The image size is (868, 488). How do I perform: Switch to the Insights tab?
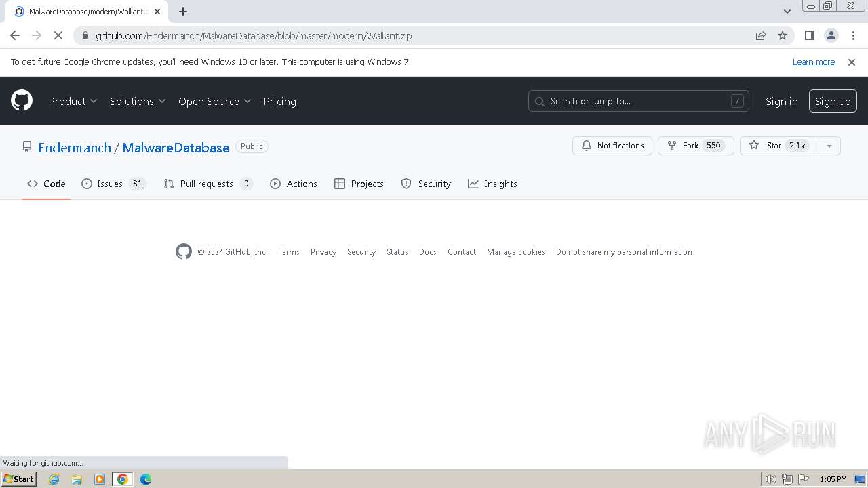[x=492, y=184]
